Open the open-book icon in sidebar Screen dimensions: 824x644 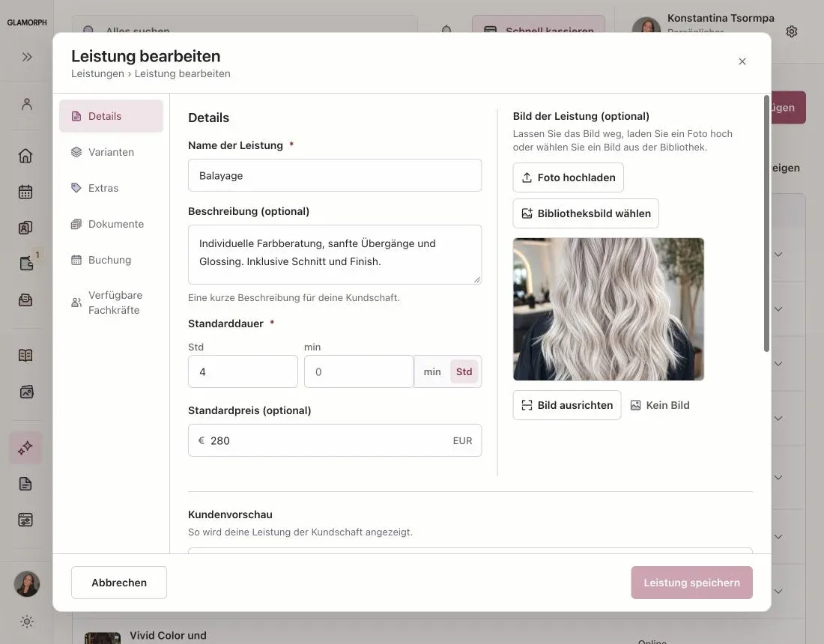(x=25, y=355)
